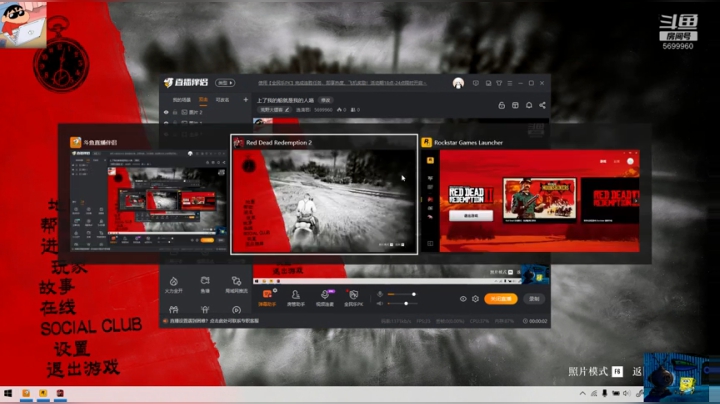Click the 斗鱼直播伴侣 taskbar icon
The width and height of the screenshot is (720, 404).
pyautogui.click(x=26, y=393)
